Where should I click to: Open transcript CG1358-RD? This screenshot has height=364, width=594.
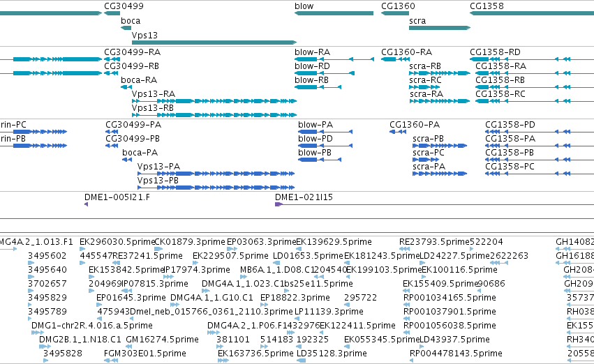495,52
